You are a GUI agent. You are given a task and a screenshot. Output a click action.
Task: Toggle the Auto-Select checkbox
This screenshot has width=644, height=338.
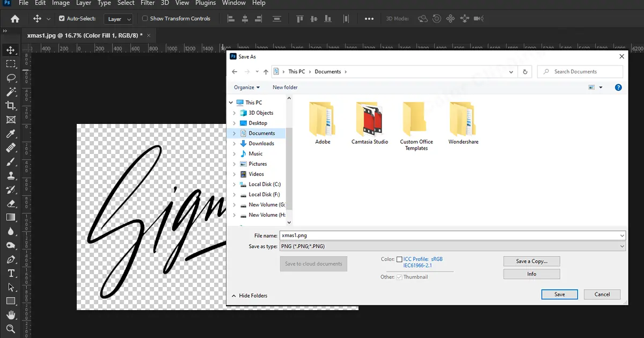point(62,19)
